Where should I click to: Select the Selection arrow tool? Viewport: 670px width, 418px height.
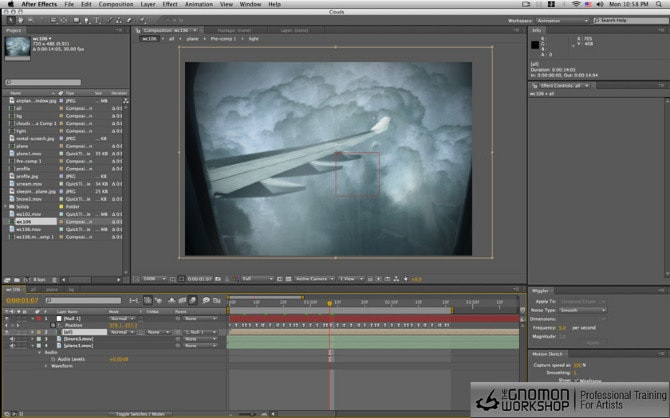[11, 20]
